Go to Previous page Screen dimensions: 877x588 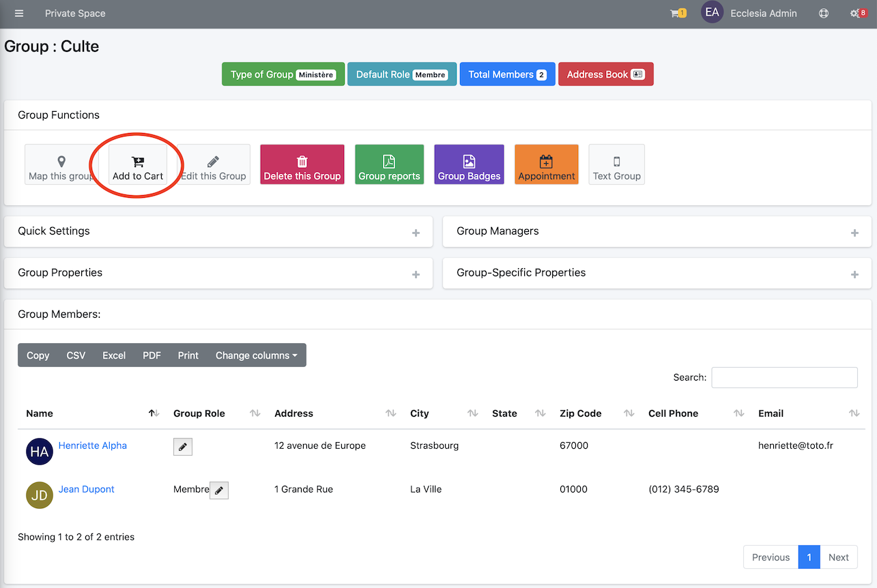pyautogui.click(x=771, y=557)
